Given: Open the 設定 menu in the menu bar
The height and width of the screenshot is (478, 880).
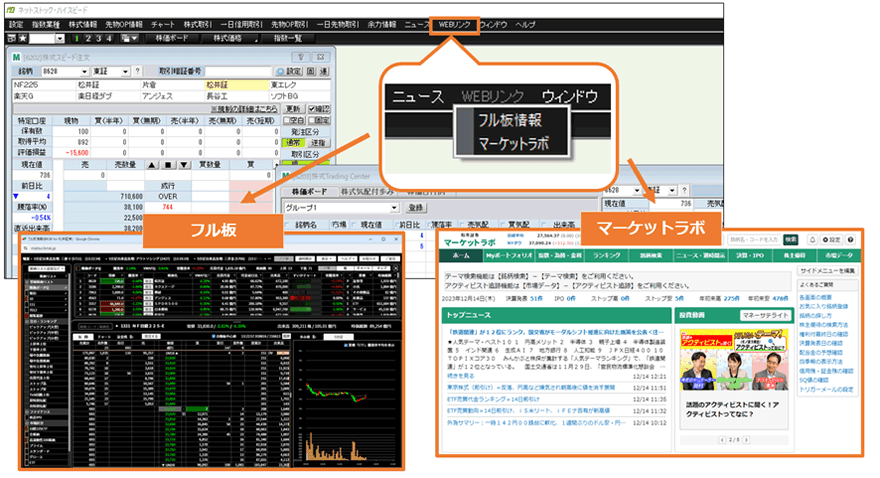Looking at the screenshot, I should tap(16, 25).
